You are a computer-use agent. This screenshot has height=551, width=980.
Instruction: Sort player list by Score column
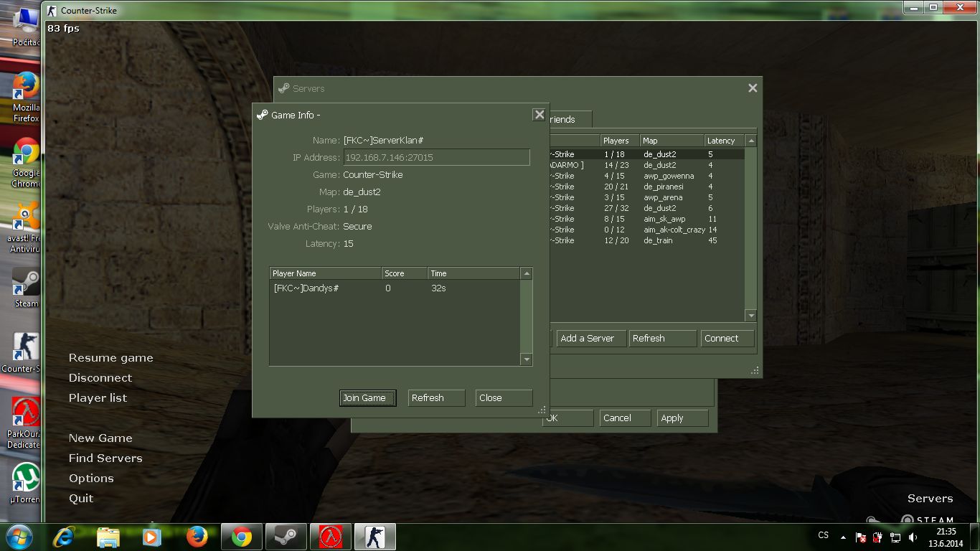(405, 273)
